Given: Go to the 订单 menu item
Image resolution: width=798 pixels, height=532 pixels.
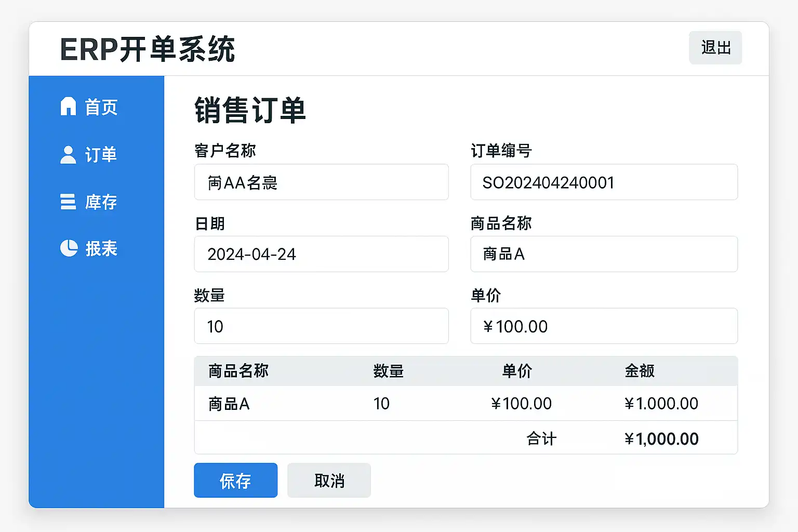Looking at the screenshot, I should (x=101, y=155).
